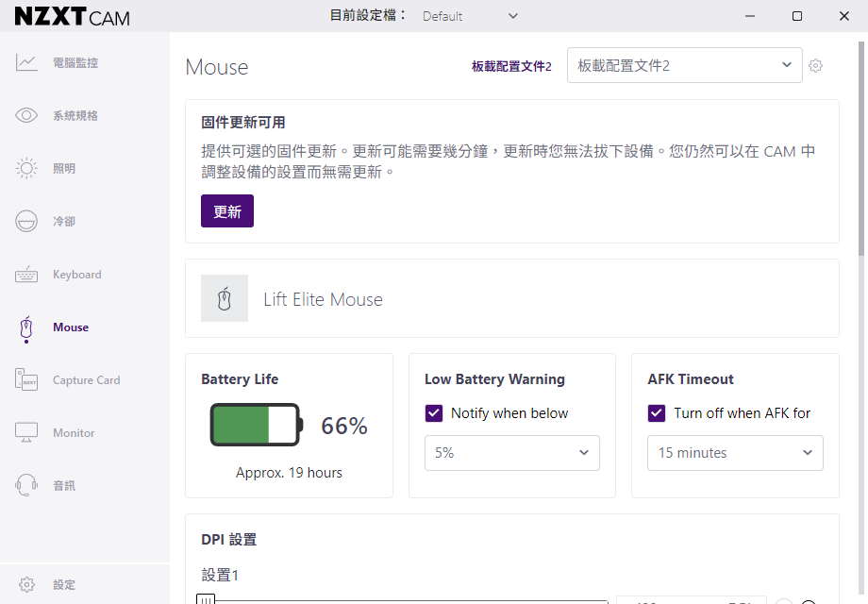Click the 66% battery percentage text
This screenshot has height=604, width=868.
tap(344, 426)
